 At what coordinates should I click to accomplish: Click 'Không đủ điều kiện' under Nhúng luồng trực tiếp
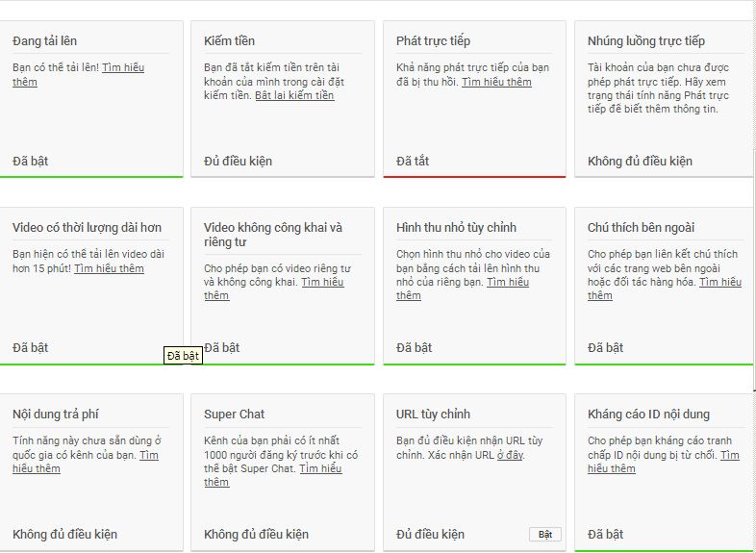click(640, 161)
